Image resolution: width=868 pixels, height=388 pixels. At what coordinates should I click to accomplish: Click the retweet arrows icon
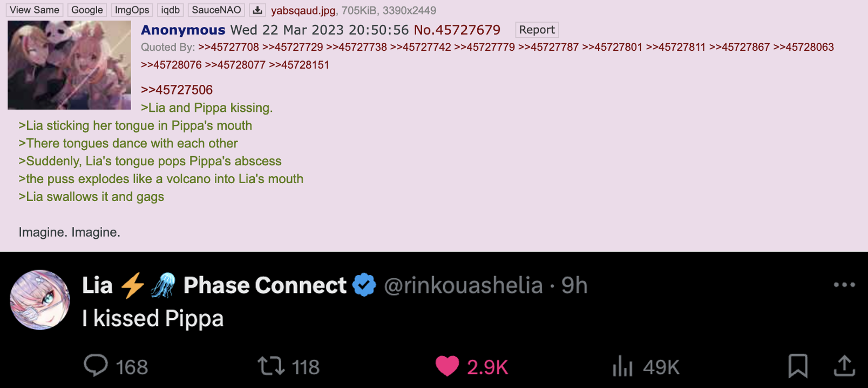tap(271, 366)
